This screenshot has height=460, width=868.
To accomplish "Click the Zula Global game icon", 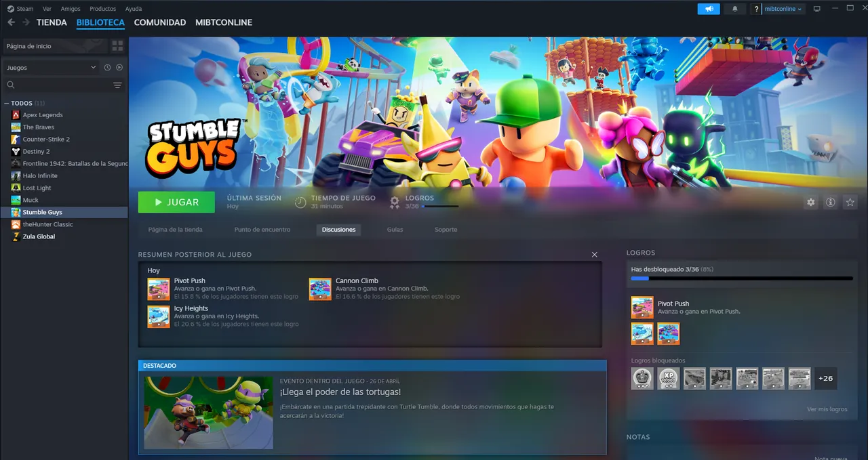I will click(16, 237).
